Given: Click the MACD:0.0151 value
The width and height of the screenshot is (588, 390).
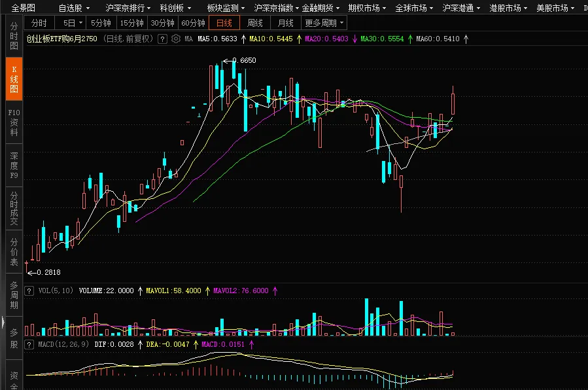Looking at the screenshot, I should pyautogui.click(x=223, y=344).
